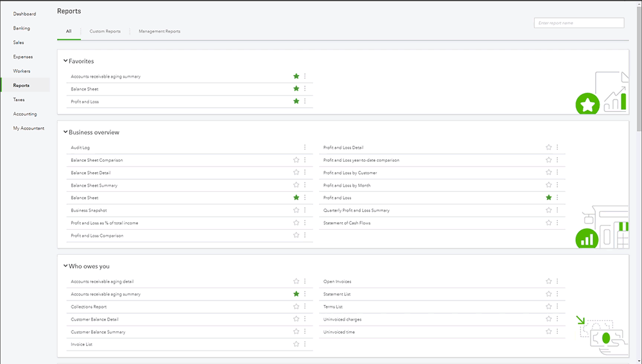Open more options for Statement of Cash Flows
Image resolution: width=642 pixels, height=364 pixels.
[x=557, y=223]
